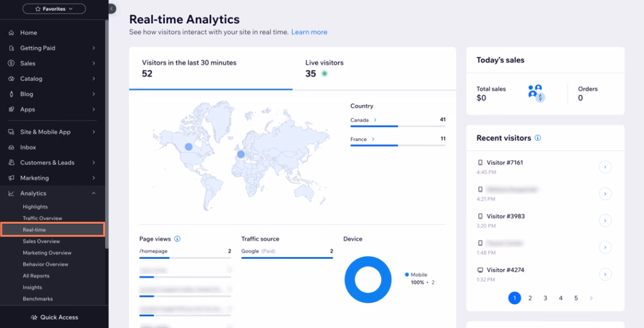Screen dimensions: 644x328
Task: Click the Inbox icon in sidebar
Action: tap(11, 147)
